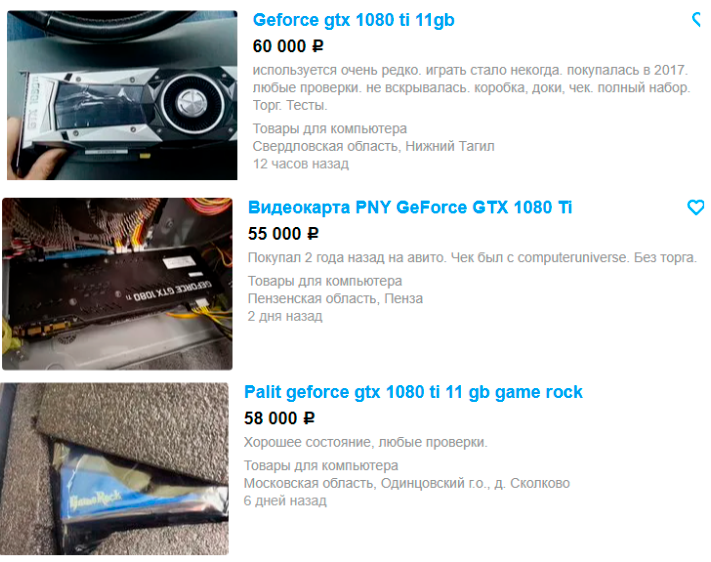
Task: Open Geforce gtx 1080 ti 11gb listing title
Action: (x=353, y=20)
